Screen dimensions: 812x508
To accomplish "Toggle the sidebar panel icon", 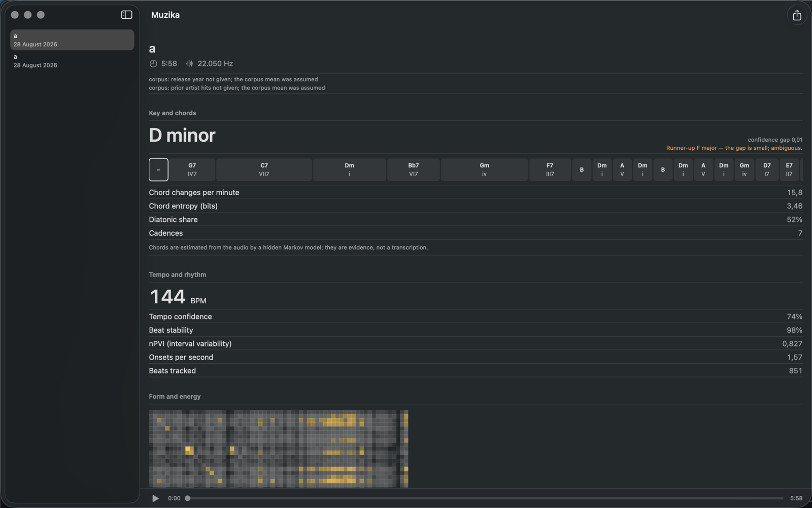I will 127,15.
